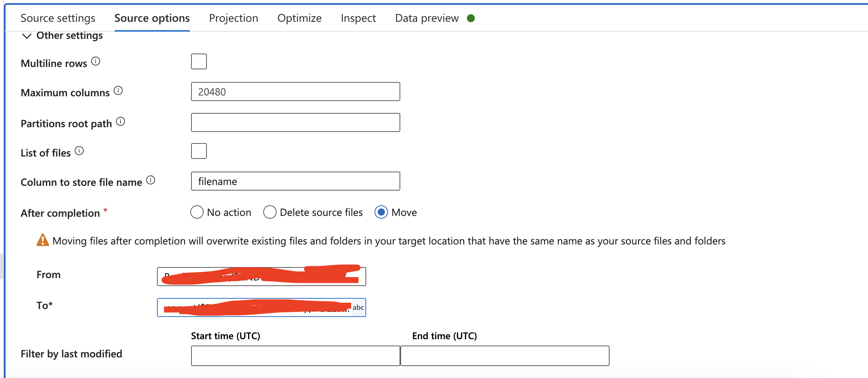
Task: Click the warning triangle icon
Action: coord(42,240)
